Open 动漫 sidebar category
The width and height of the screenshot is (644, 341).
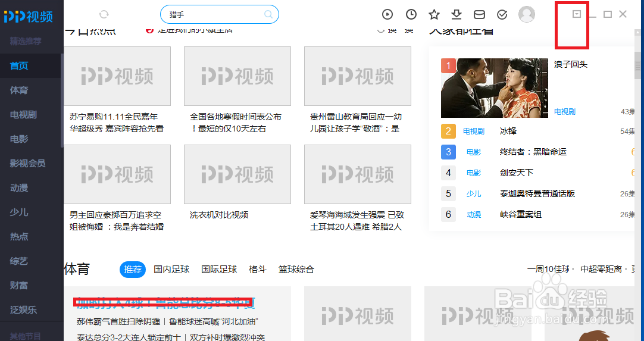pyautogui.click(x=19, y=188)
